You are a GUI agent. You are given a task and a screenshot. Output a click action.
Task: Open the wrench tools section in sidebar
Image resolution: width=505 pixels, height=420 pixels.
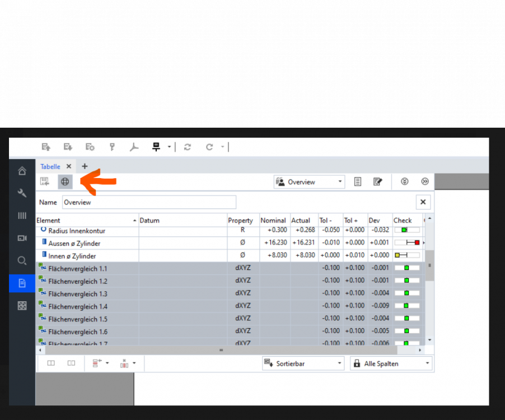[22, 193]
